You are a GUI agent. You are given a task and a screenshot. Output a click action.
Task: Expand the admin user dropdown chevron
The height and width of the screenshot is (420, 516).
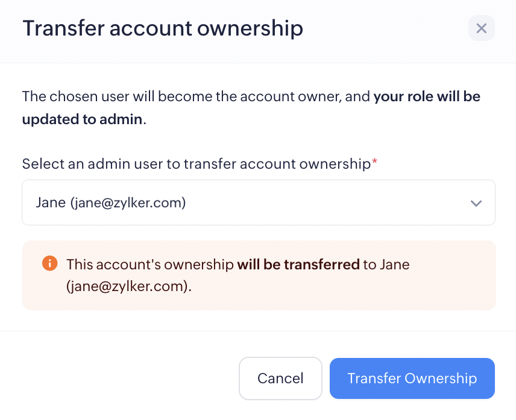click(x=476, y=203)
